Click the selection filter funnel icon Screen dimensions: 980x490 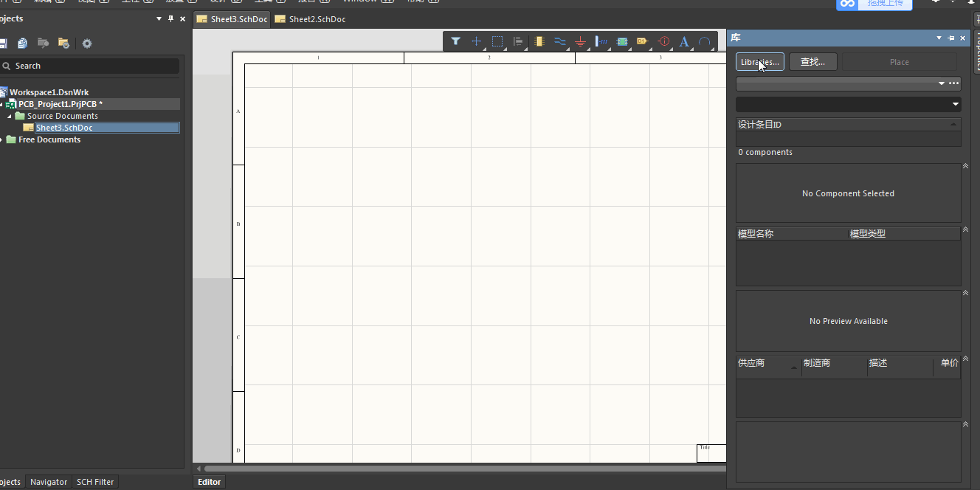coord(455,41)
